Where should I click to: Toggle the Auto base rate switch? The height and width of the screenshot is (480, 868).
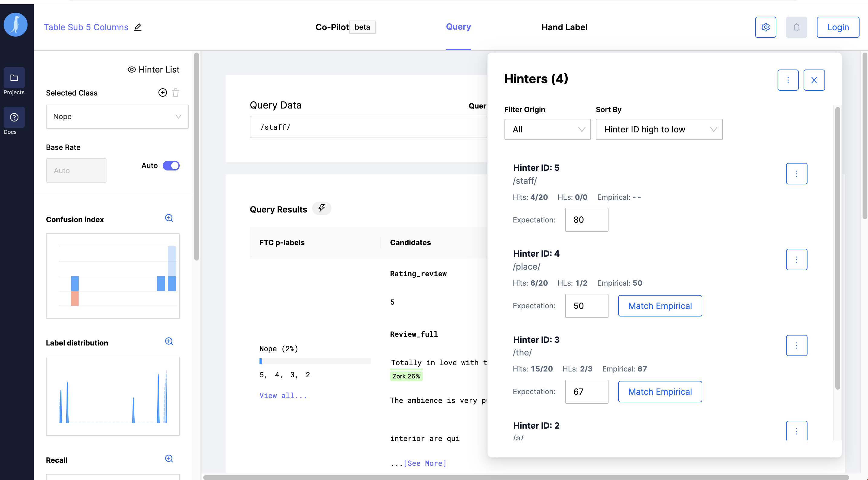(171, 166)
